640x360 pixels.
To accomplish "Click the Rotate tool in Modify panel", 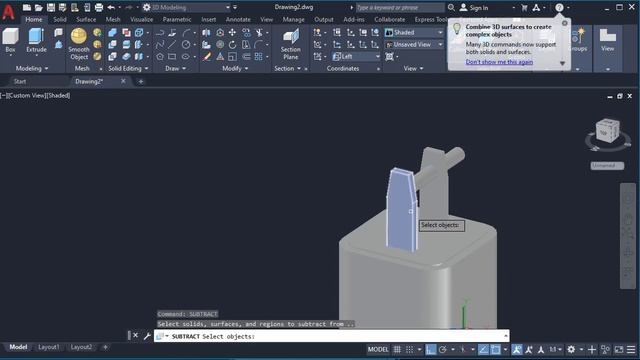I will click(232, 44).
